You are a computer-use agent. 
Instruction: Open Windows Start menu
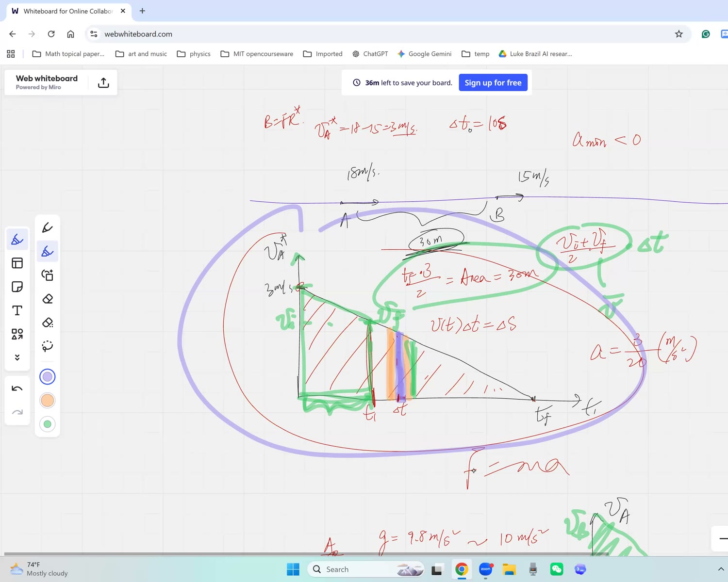293,569
